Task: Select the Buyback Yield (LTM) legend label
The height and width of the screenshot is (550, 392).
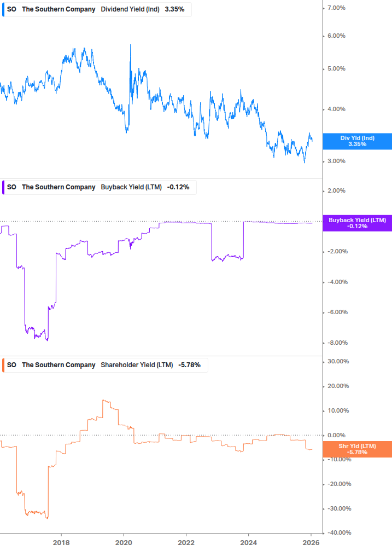Action: [131, 187]
